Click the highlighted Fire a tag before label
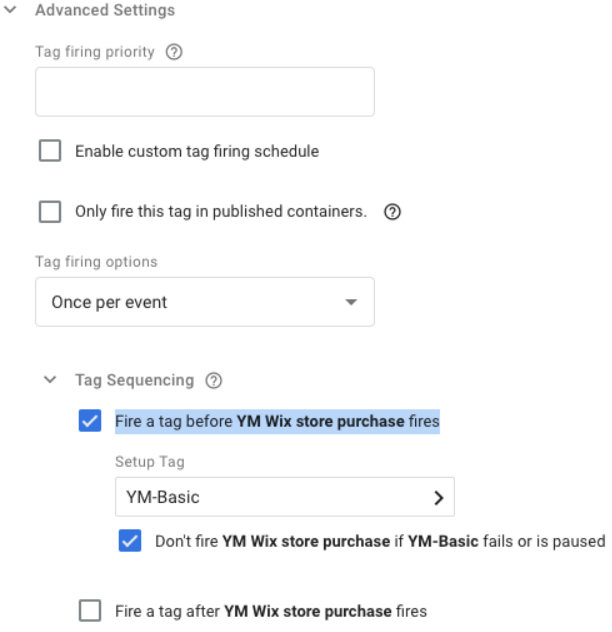 [277, 422]
